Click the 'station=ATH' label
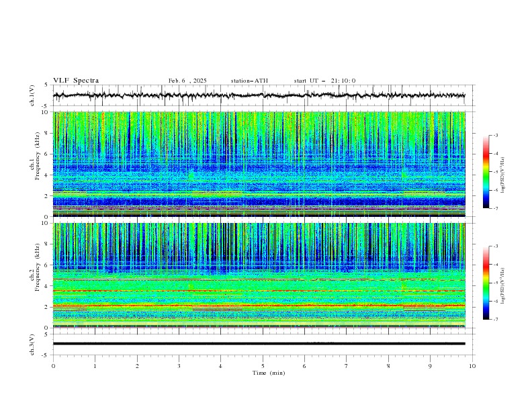This screenshot has height=411, width=532. point(249,81)
